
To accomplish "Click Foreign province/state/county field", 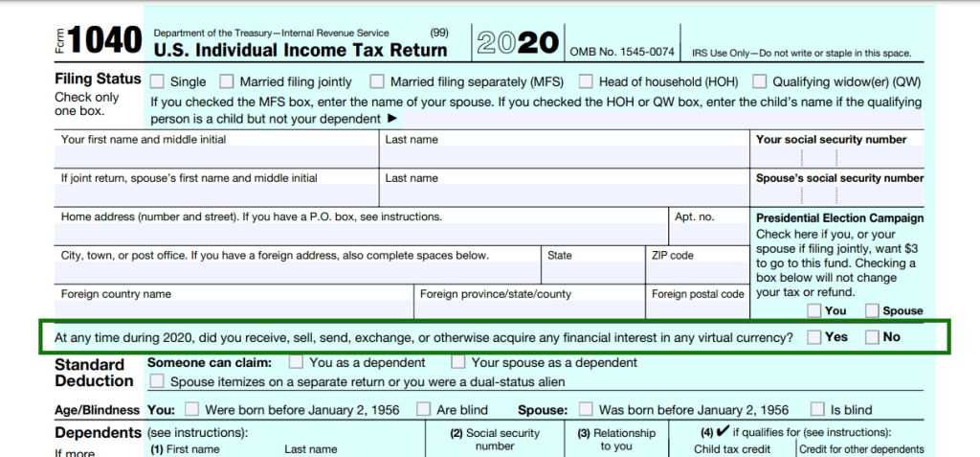I will (x=528, y=309).
